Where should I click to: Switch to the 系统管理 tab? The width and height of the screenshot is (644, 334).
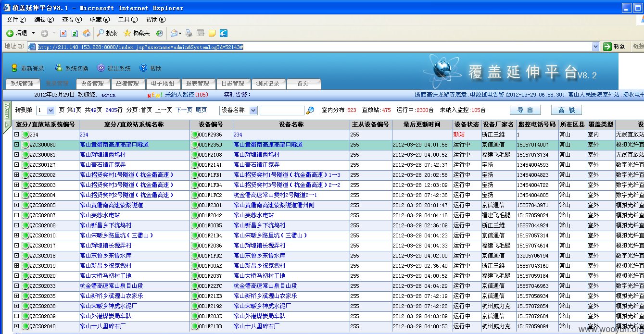[x=22, y=84]
